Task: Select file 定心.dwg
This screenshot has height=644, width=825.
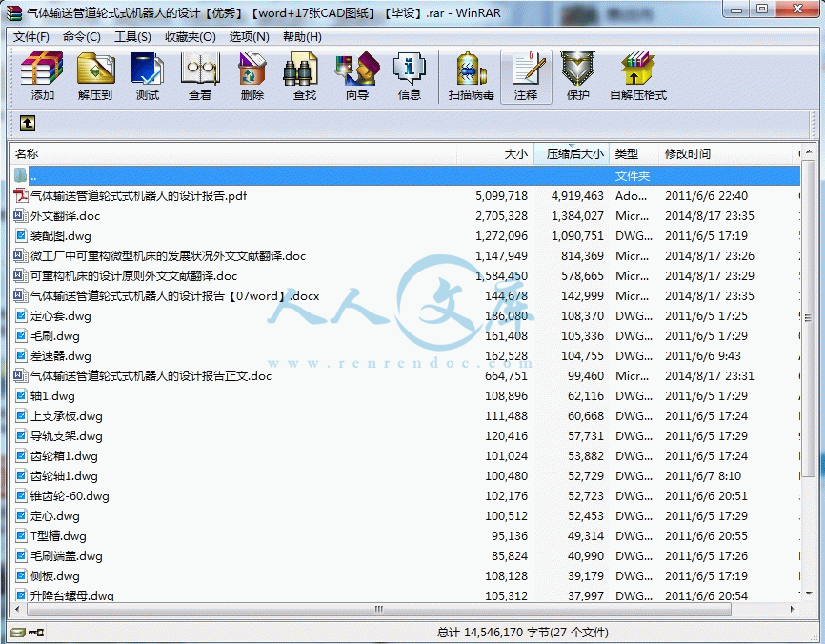Action: click(x=54, y=515)
